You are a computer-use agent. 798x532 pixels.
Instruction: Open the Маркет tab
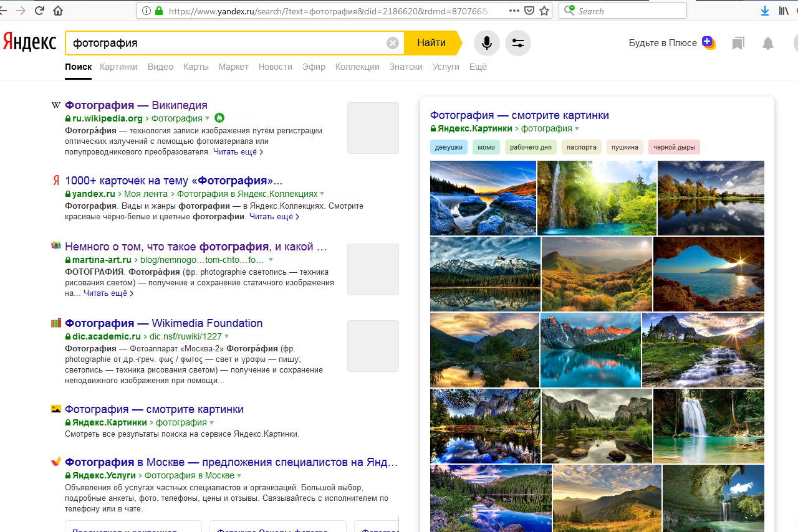[x=234, y=67]
